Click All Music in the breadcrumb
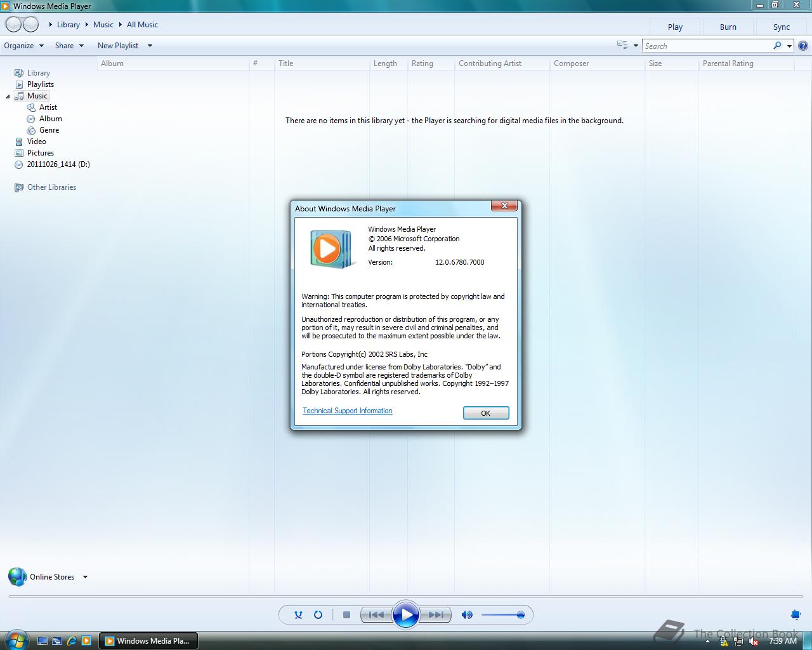The width and height of the screenshot is (812, 650). (x=142, y=25)
